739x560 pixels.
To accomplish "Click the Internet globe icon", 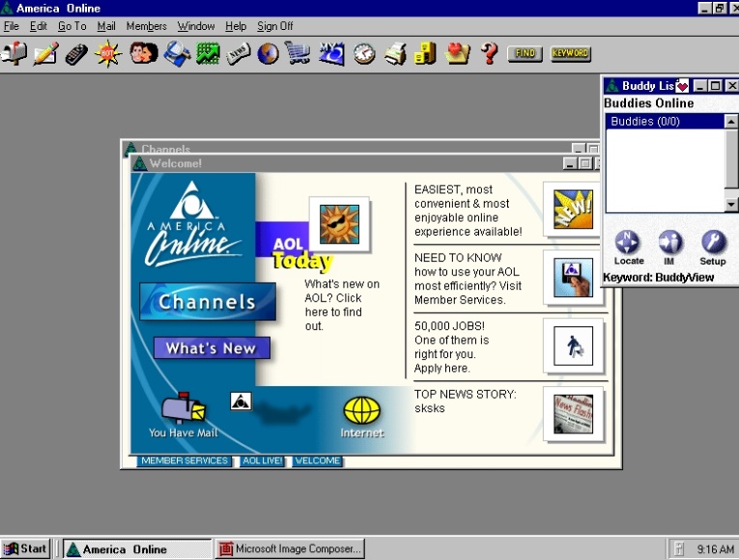I will click(361, 411).
